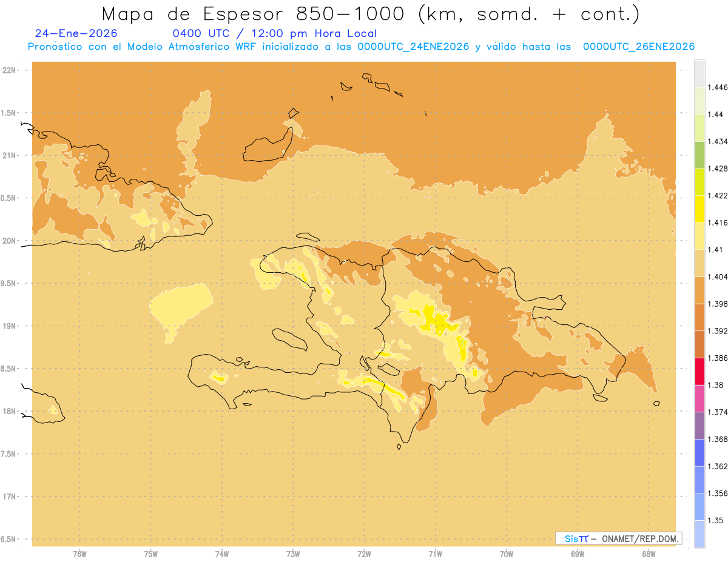
Task: Click the longitude label '68W'
Action: (x=649, y=554)
